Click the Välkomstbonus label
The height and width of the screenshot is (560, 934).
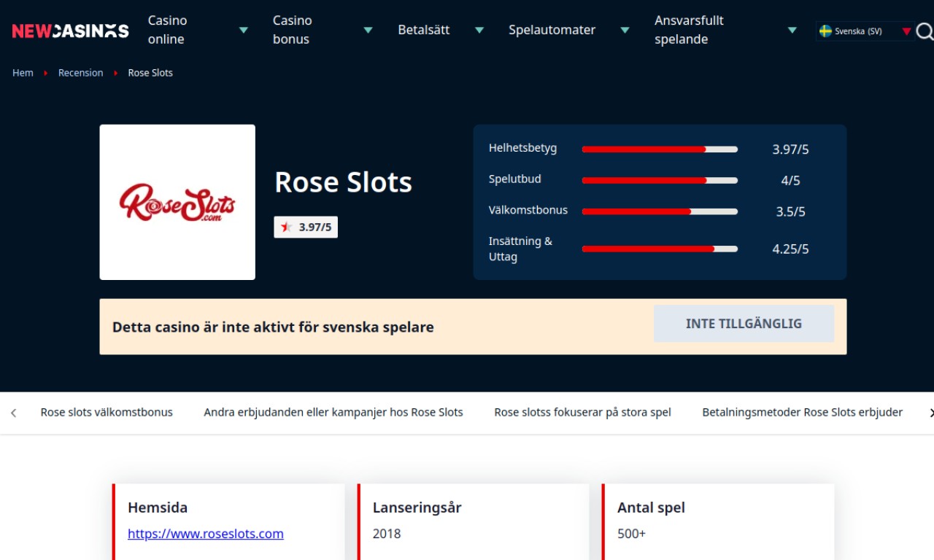click(528, 210)
